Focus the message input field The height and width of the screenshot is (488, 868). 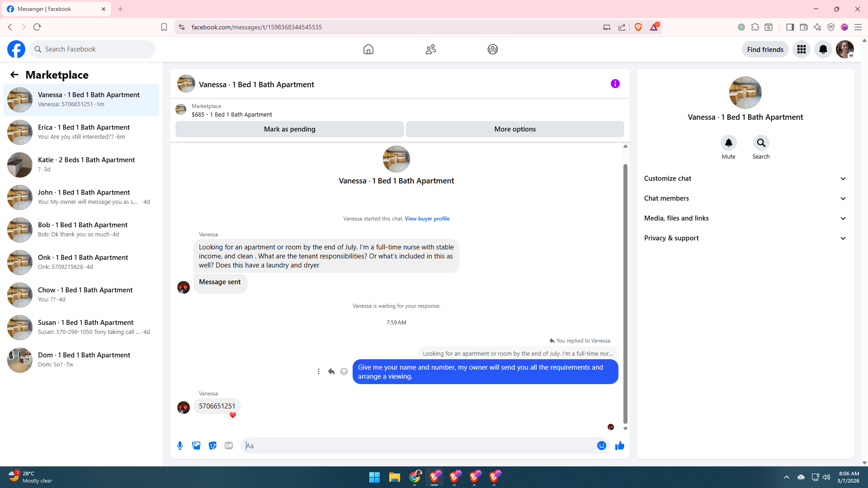point(420,446)
